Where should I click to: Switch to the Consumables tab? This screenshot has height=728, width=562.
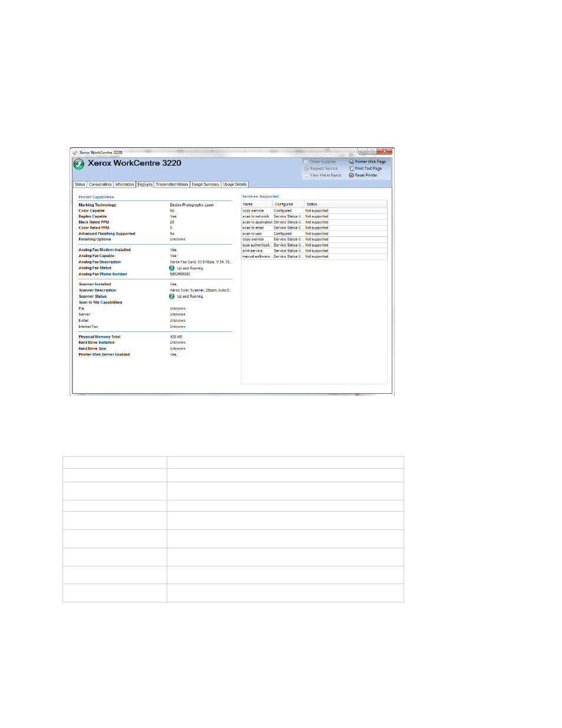(100, 185)
